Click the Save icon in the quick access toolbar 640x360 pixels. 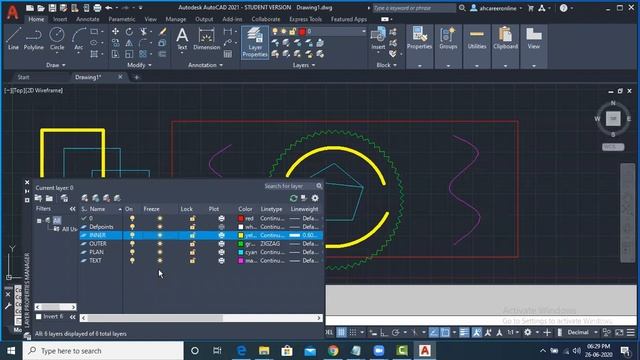52,8
